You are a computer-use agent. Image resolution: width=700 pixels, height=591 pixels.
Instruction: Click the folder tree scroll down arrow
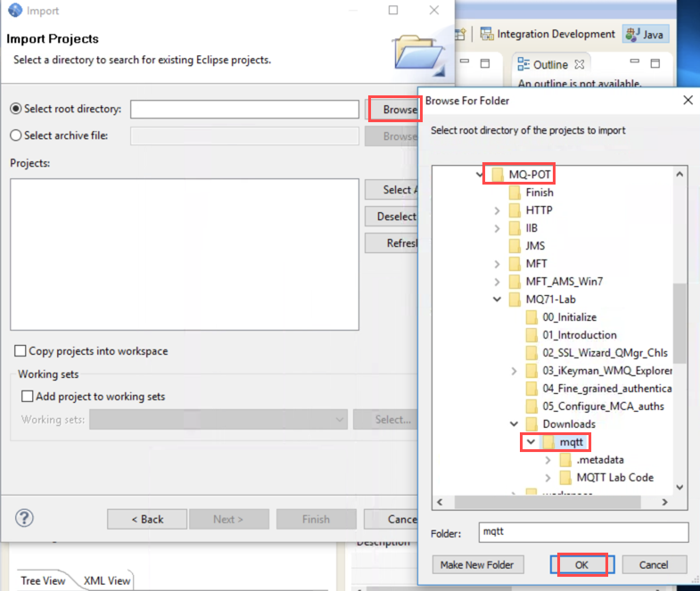tap(679, 488)
